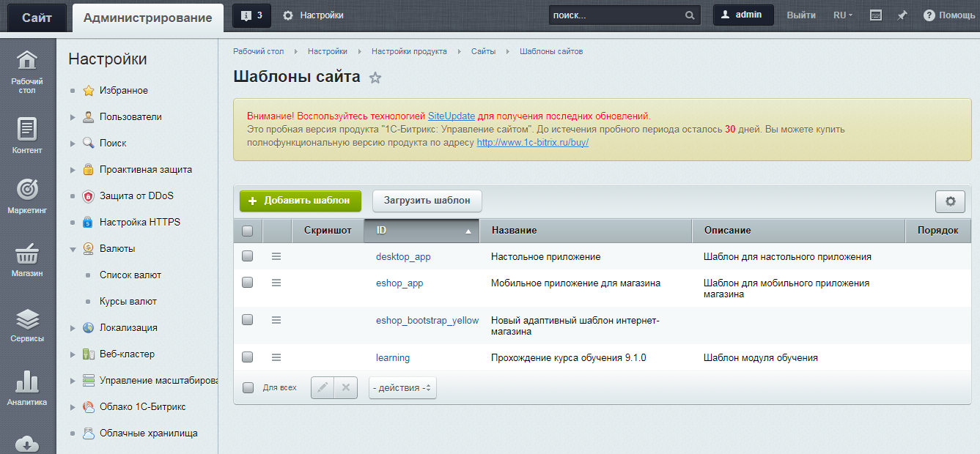Click the pin panel icon in header
980x454 pixels.
point(902,15)
